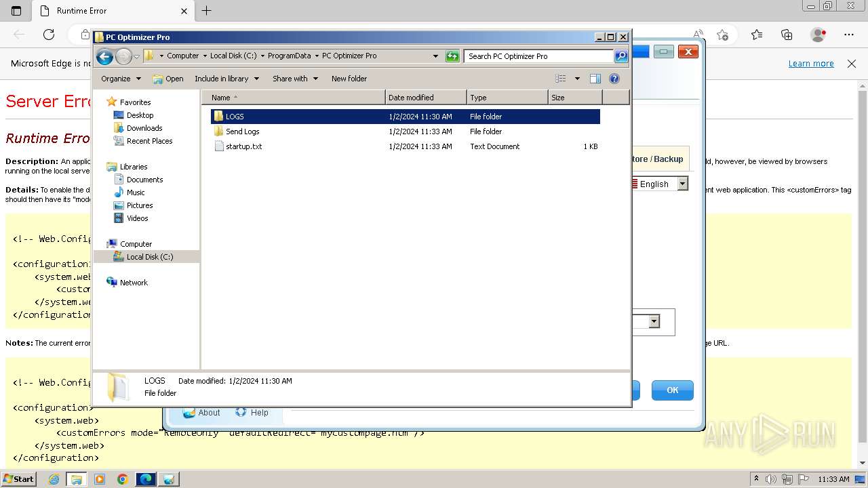868x488 pixels.
Task: Open the Edge Favorites list
Action: [x=757, y=35]
